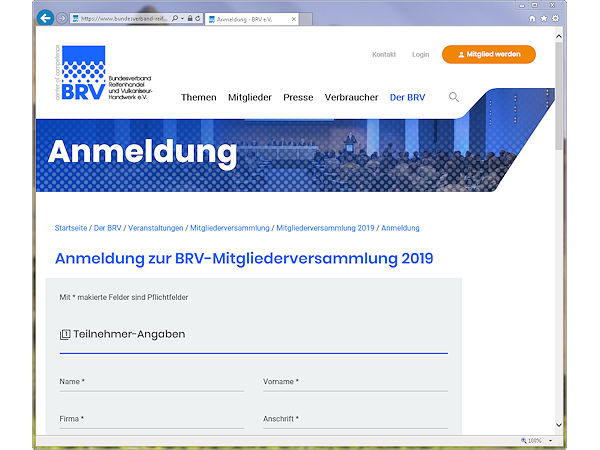Click the scrollbar down arrow
This screenshot has width=600, height=450.
click(559, 425)
